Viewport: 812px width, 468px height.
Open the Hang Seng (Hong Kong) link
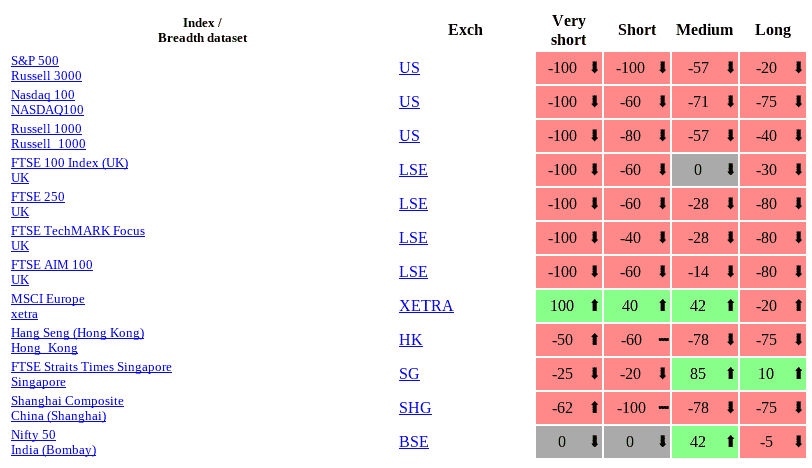click(77, 333)
